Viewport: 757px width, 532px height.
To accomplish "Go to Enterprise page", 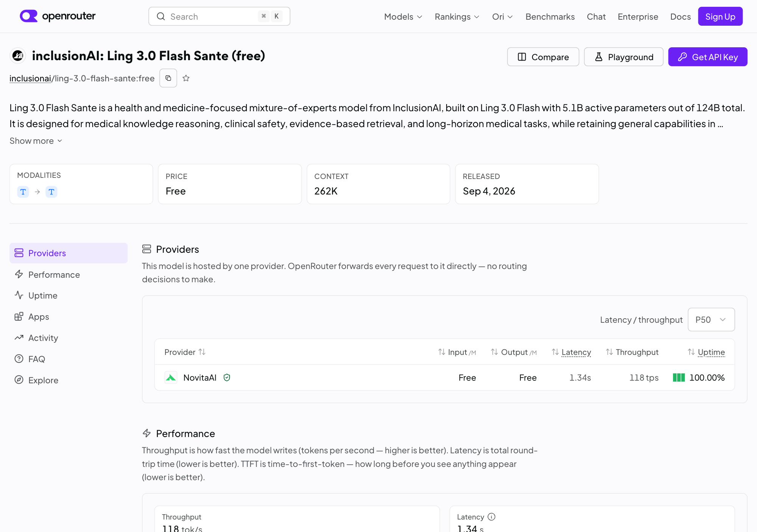I will [638, 17].
